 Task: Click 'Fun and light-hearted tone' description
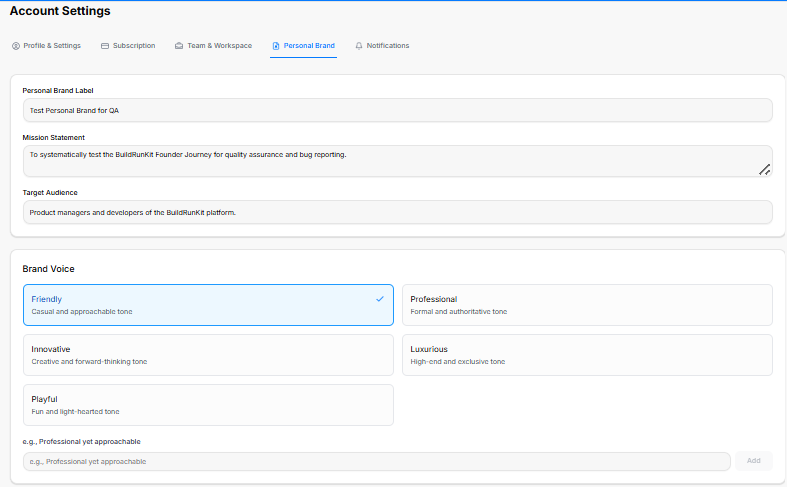click(75, 412)
